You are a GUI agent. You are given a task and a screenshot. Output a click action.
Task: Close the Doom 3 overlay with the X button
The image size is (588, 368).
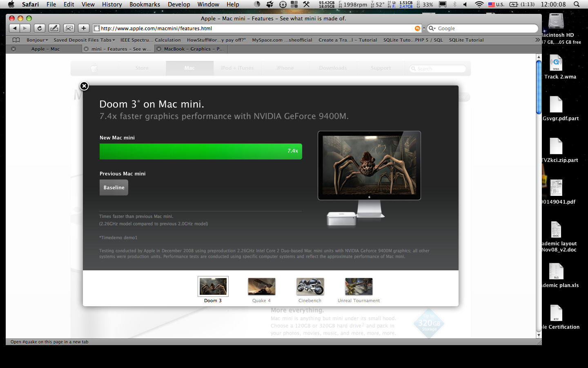tap(84, 86)
